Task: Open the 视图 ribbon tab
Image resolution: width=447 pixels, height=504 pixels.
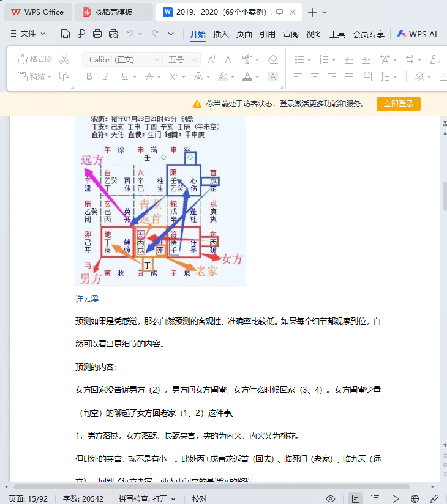Action: click(x=314, y=34)
